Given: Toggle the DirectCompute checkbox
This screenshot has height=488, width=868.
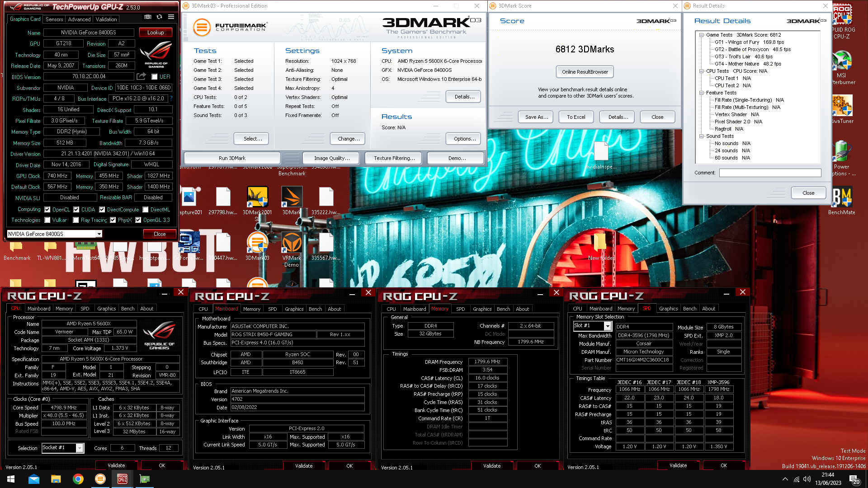Looking at the screenshot, I should (x=102, y=210).
